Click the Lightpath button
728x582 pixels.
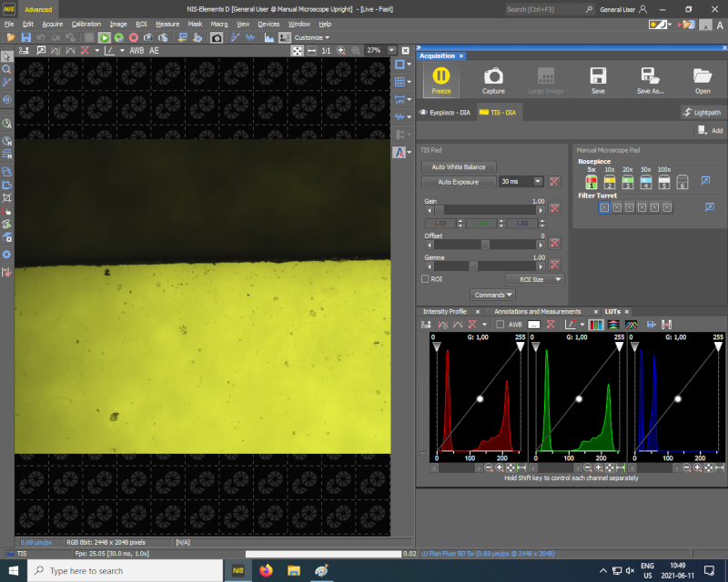click(x=702, y=113)
